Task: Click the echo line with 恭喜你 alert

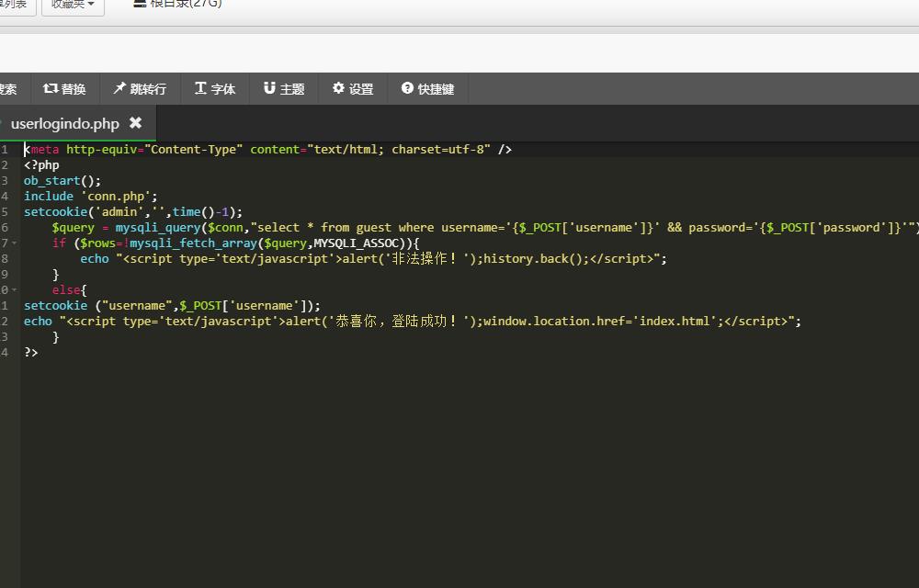Action: (x=412, y=321)
